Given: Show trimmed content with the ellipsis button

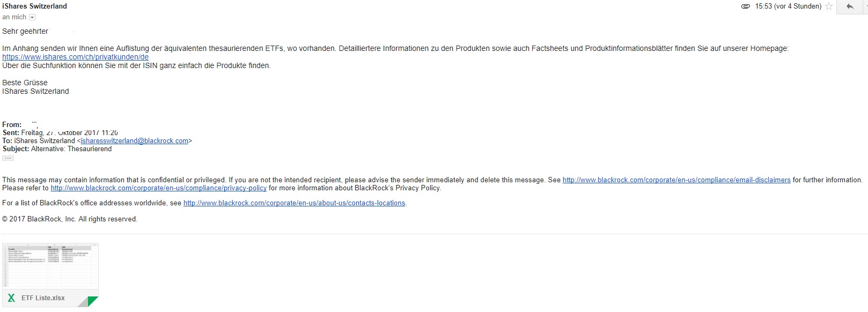Looking at the screenshot, I should 8,158.
